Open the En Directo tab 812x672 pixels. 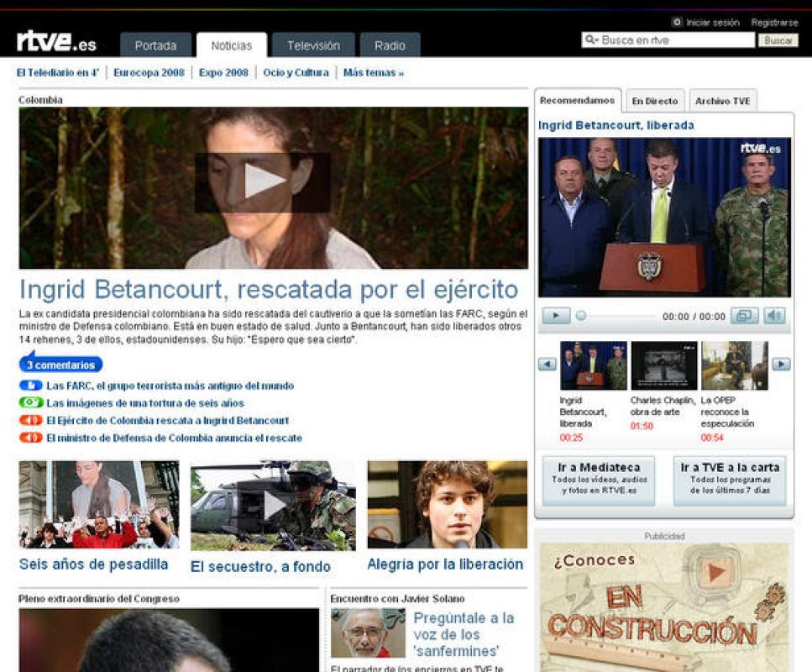tap(654, 101)
